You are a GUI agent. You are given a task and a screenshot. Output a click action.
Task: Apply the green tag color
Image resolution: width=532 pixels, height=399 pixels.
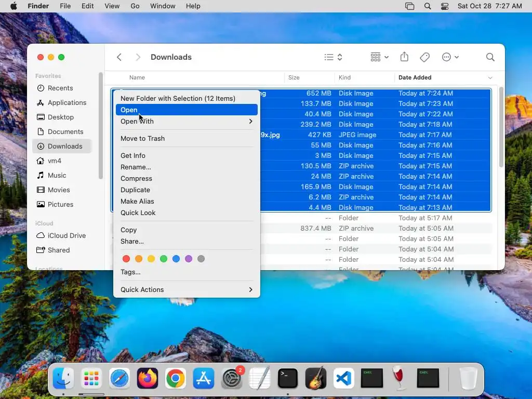pyautogui.click(x=164, y=259)
